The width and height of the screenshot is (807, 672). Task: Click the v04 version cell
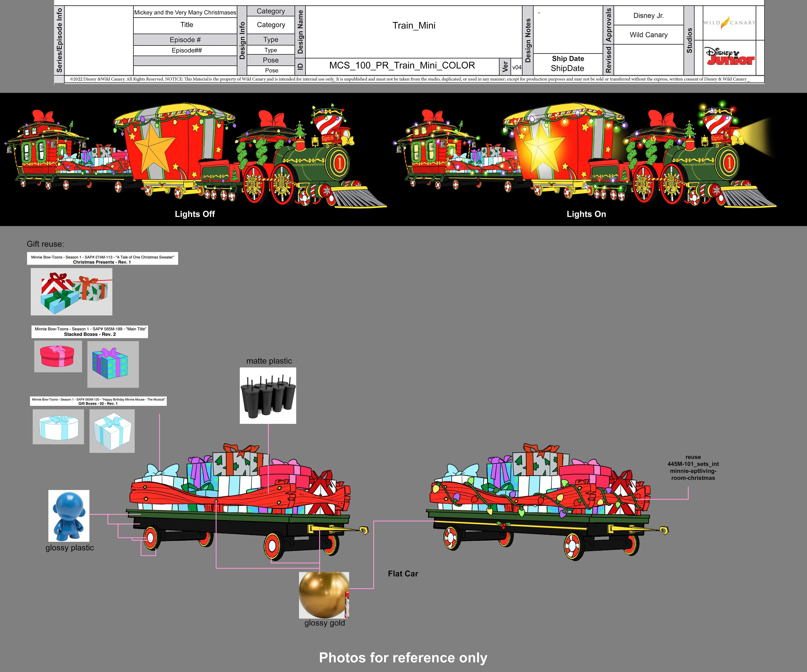pos(517,68)
